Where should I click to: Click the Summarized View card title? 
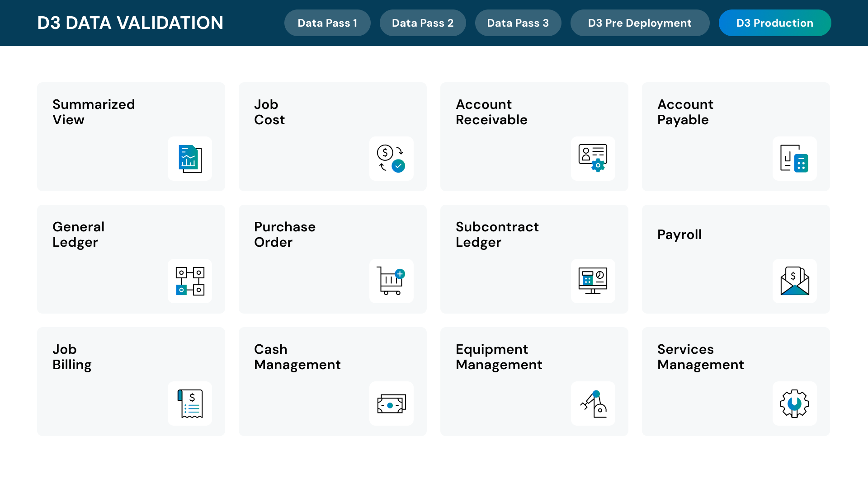(94, 112)
